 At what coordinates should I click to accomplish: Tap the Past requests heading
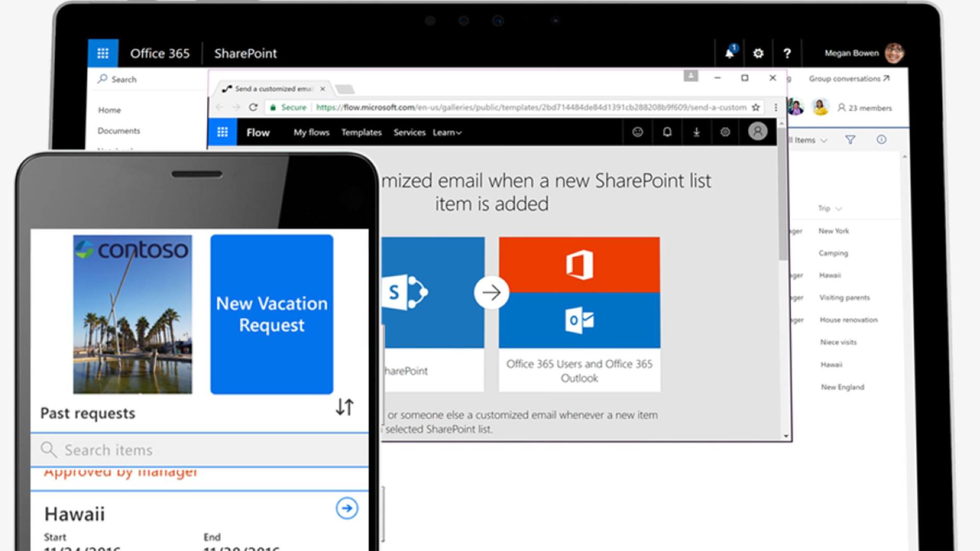click(88, 413)
